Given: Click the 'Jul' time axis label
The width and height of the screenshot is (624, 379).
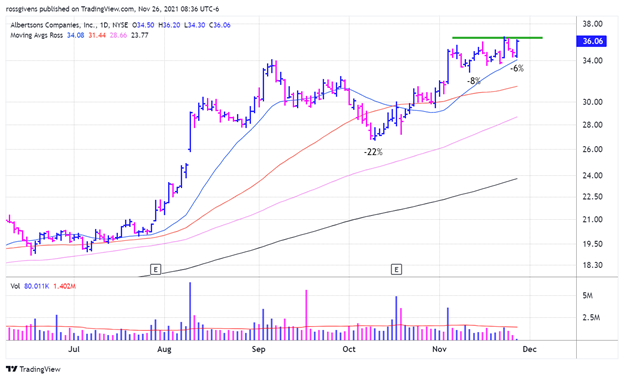Looking at the screenshot, I should (x=74, y=350).
